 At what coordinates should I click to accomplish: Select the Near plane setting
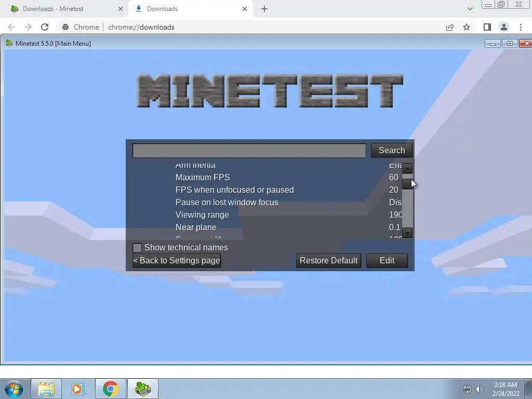click(x=267, y=228)
